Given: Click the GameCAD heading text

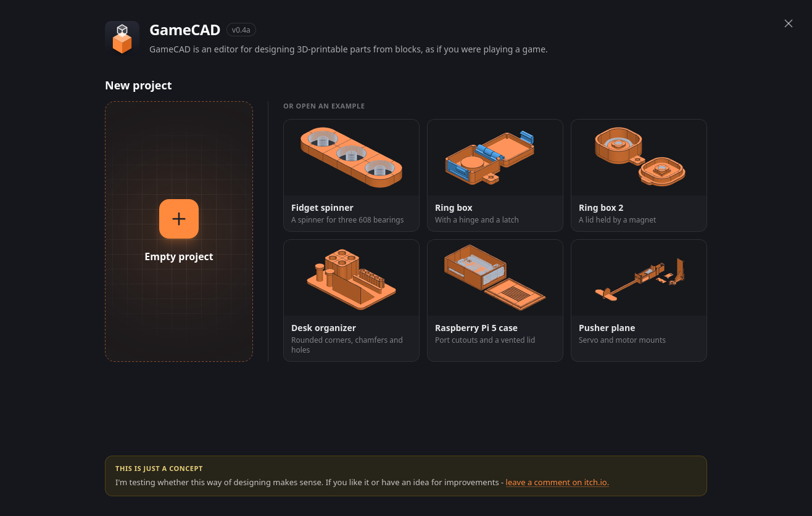Looking at the screenshot, I should pyautogui.click(x=184, y=30).
